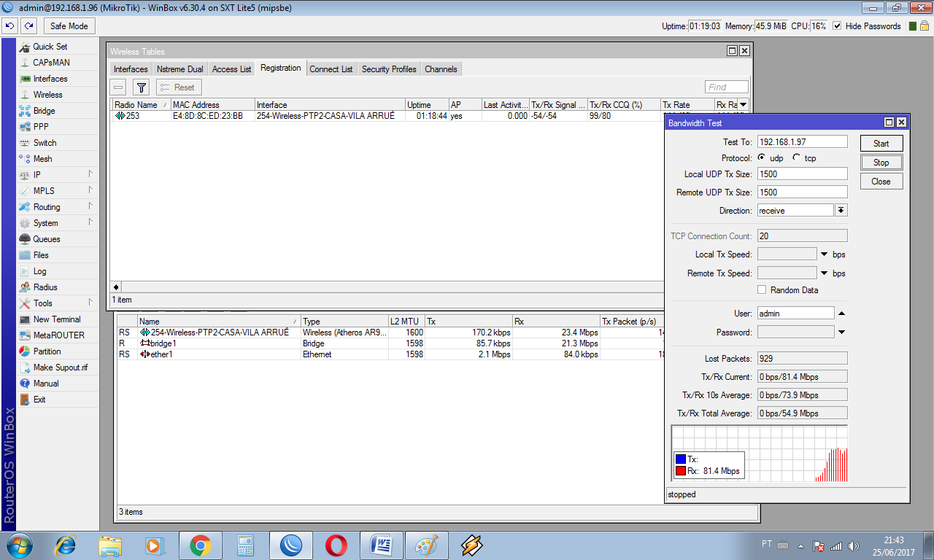
Task: Switch to the Security Profiles tab
Action: [389, 69]
